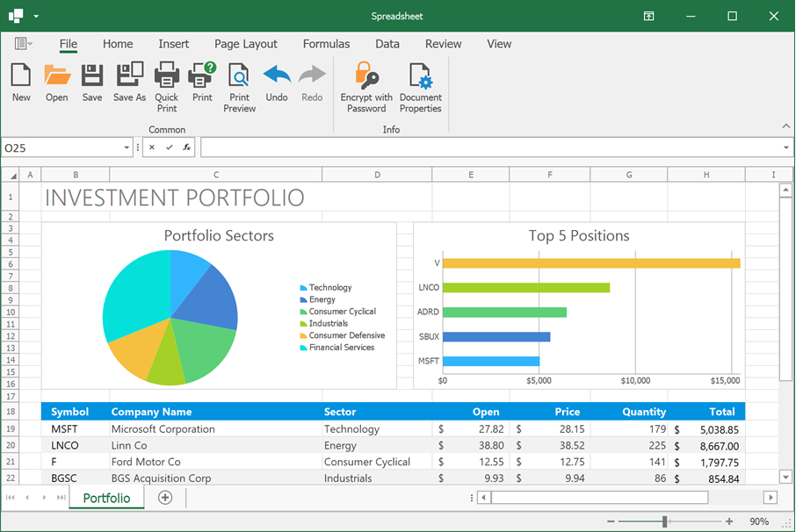Open Document Properties
This screenshot has width=796, height=532.
(420, 87)
